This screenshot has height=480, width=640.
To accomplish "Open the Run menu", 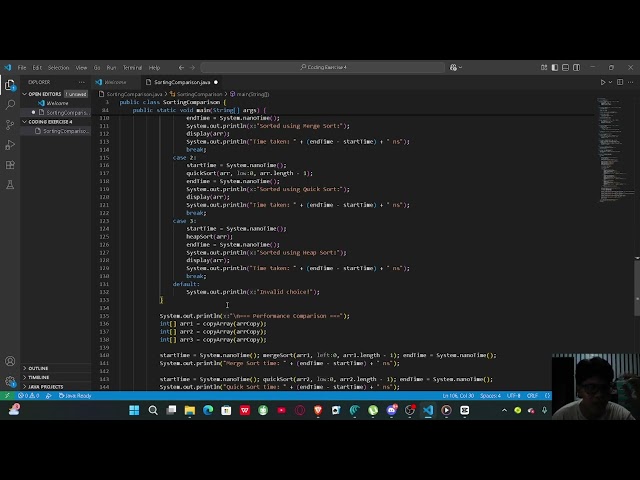I will (x=111, y=68).
